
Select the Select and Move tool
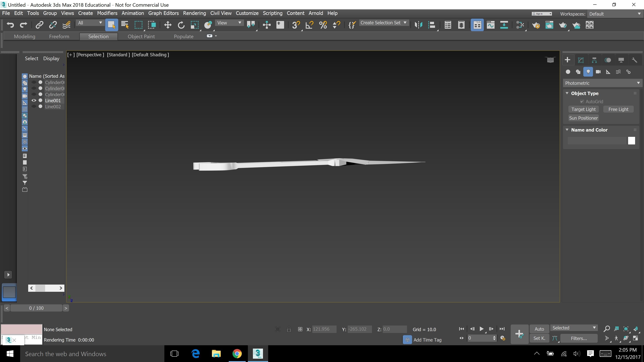(168, 25)
